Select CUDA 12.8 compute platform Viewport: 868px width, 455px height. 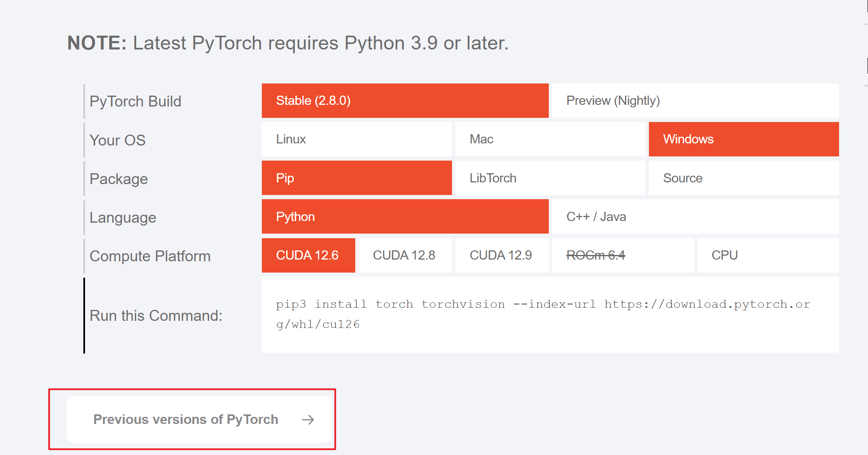[x=405, y=255]
